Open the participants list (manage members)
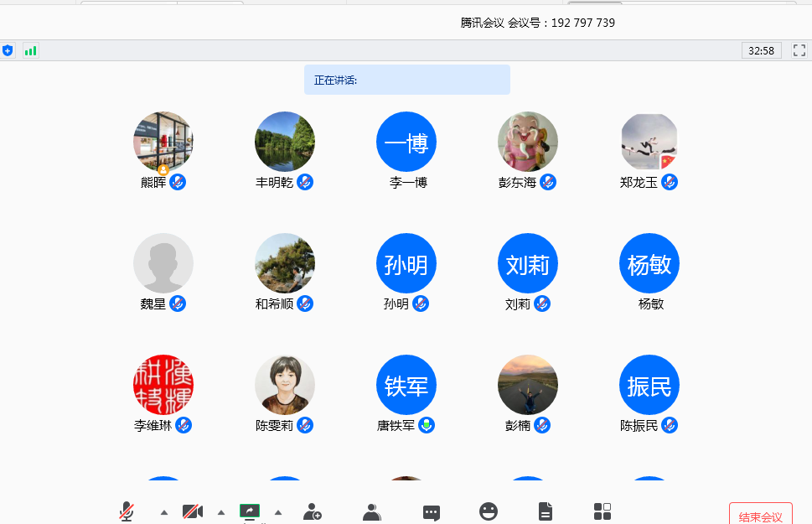The image size is (812, 524). 372,511
